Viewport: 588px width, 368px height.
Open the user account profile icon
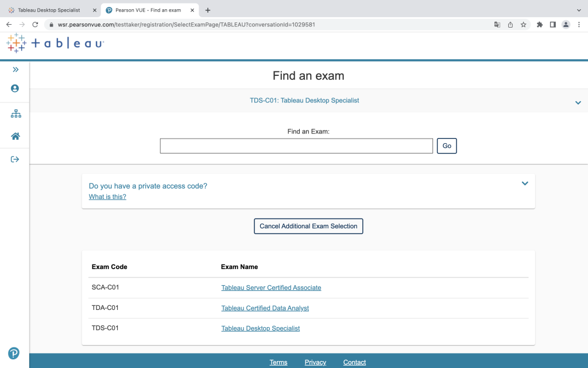(x=15, y=88)
